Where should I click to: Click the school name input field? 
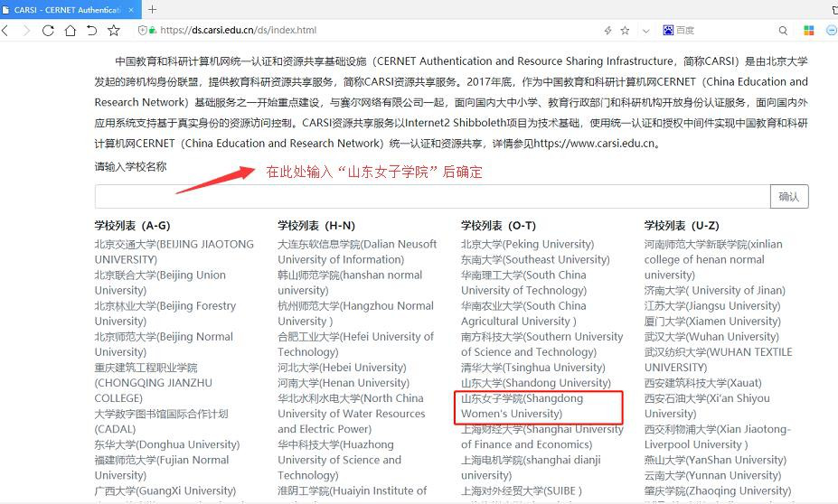(x=432, y=197)
